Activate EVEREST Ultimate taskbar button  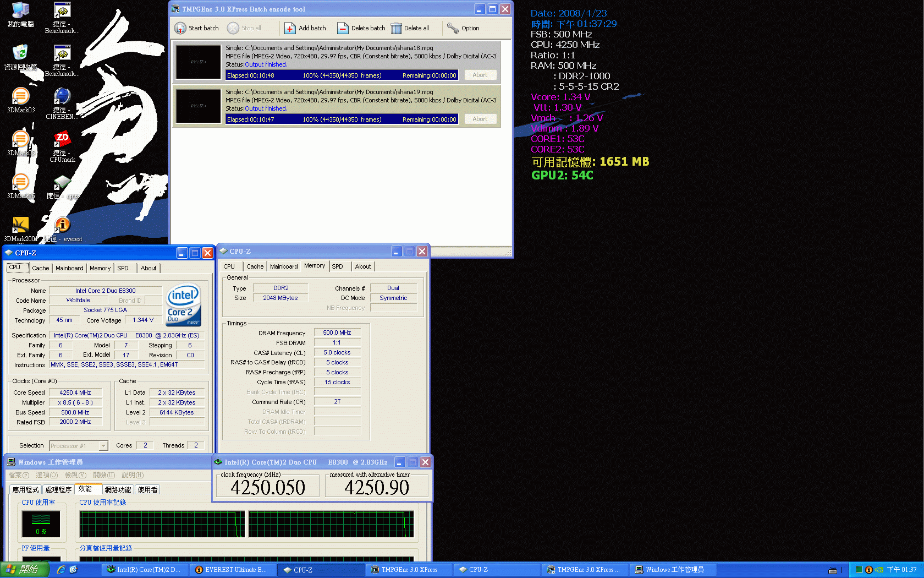click(233, 570)
